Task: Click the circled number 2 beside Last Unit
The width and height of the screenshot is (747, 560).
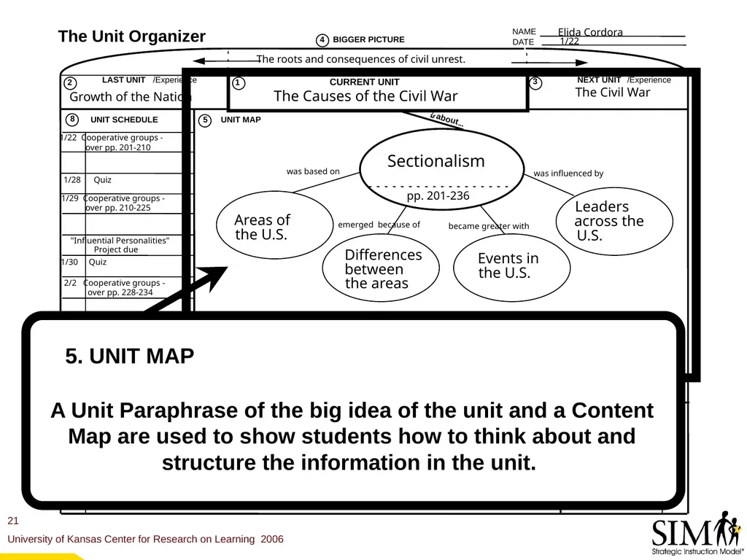Action: click(x=70, y=83)
